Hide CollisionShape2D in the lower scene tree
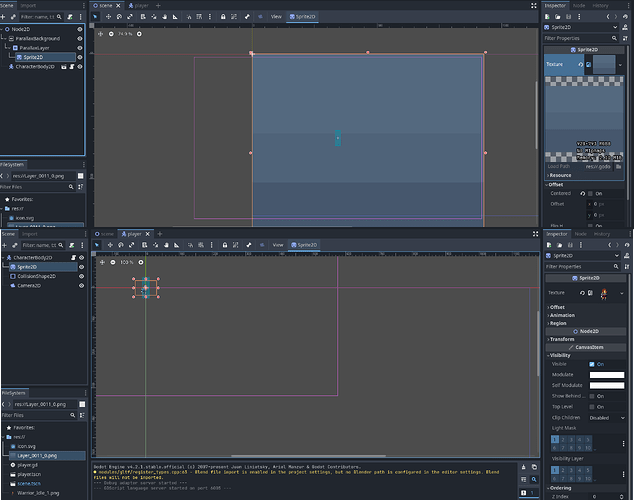Screen dimensions: 634x500 81,276
